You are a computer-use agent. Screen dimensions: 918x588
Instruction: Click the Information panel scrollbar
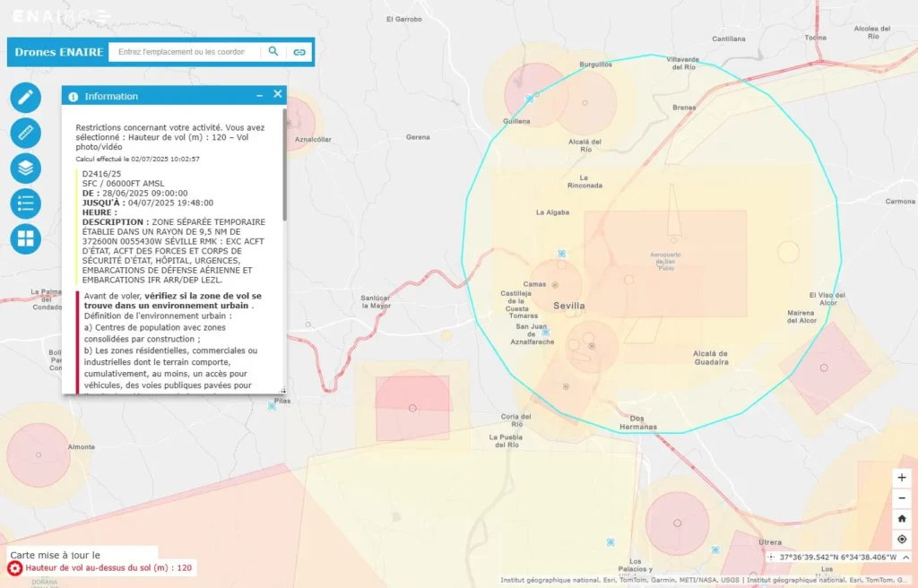pyautogui.click(x=284, y=166)
